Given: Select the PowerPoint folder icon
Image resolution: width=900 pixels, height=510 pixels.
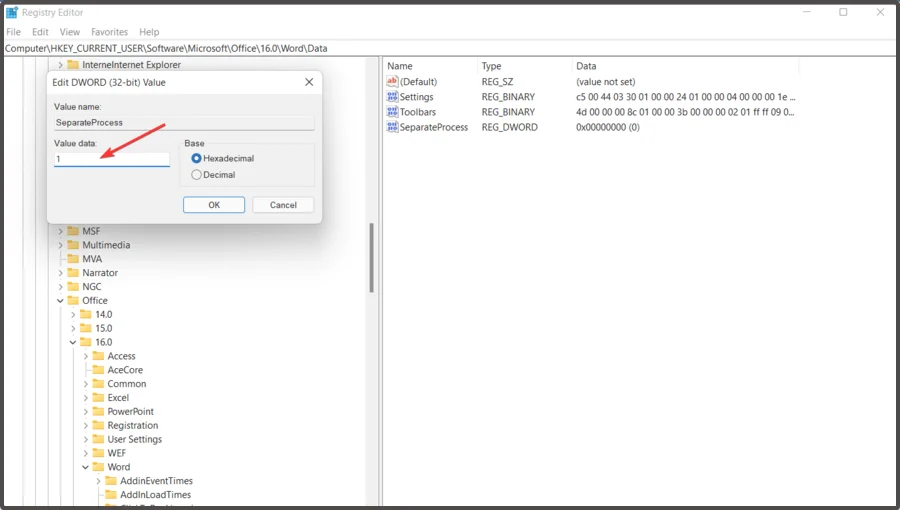Looking at the screenshot, I should tap(98, 411).
